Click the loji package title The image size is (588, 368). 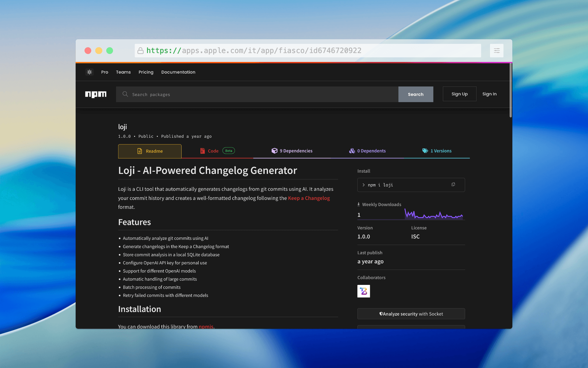[123, 127]
